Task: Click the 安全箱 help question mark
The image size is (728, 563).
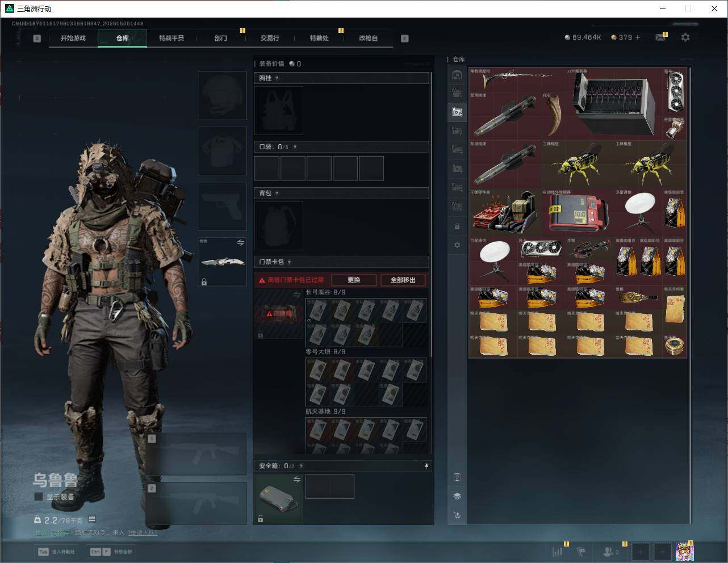Action: (301, 466)
